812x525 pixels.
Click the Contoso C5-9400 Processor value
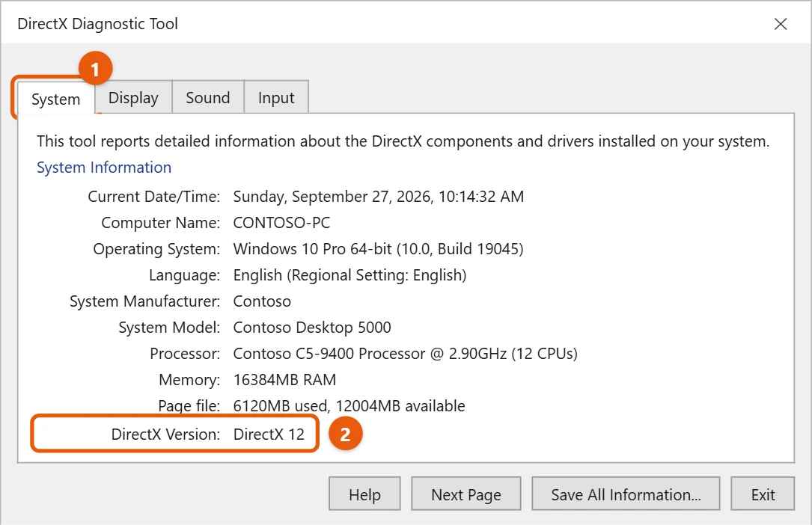point(405,353)
